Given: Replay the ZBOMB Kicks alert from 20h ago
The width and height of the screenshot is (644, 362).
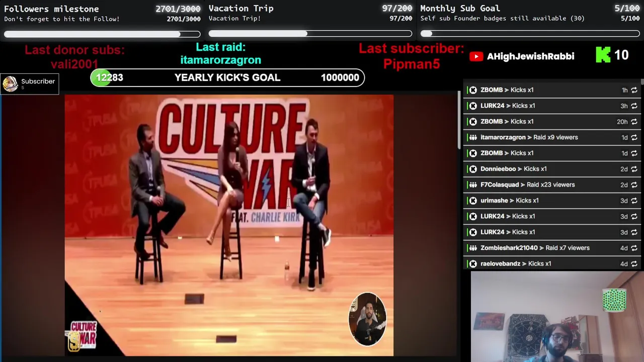Looking at the screenshot, I should (634, 122).
